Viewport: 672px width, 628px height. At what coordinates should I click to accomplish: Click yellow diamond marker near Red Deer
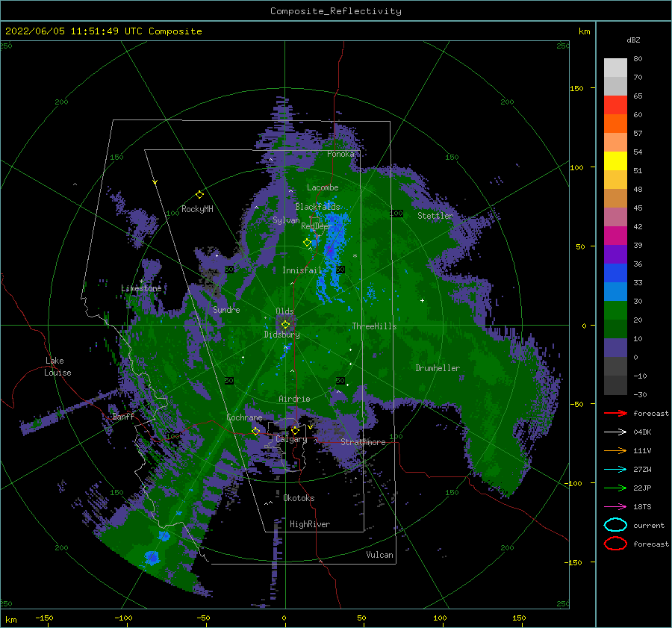point(307,243)
